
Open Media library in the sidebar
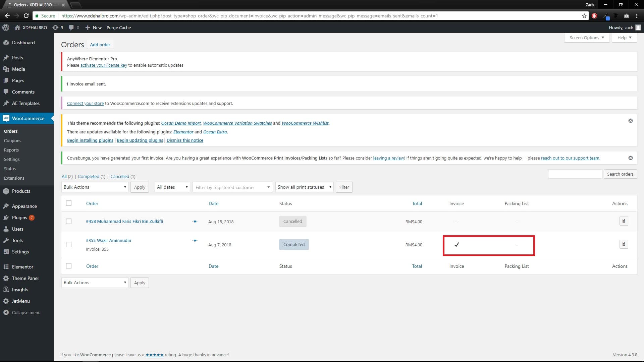tap(27, 69)
